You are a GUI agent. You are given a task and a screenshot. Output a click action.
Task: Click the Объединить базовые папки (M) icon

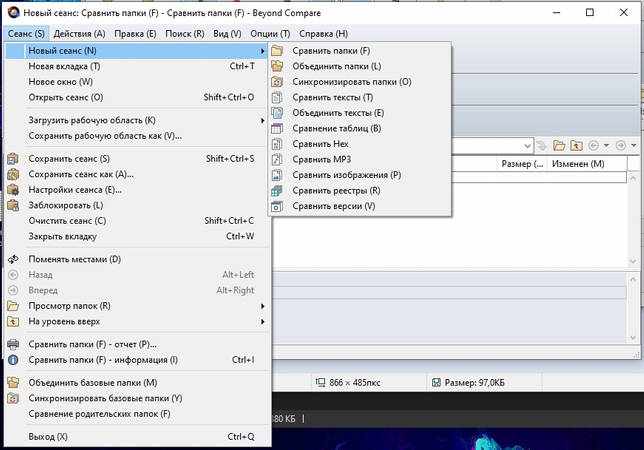(x=13, y=383)
